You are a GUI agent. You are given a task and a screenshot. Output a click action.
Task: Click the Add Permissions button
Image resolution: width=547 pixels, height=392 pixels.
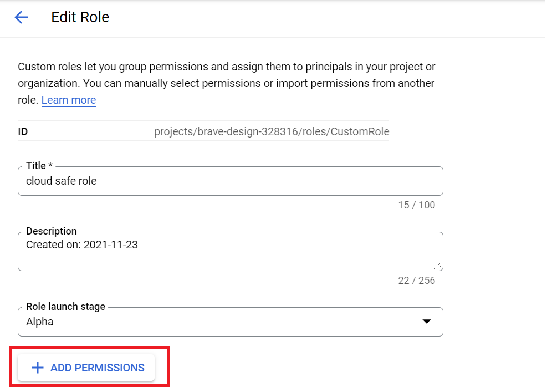tap(86, 368)
